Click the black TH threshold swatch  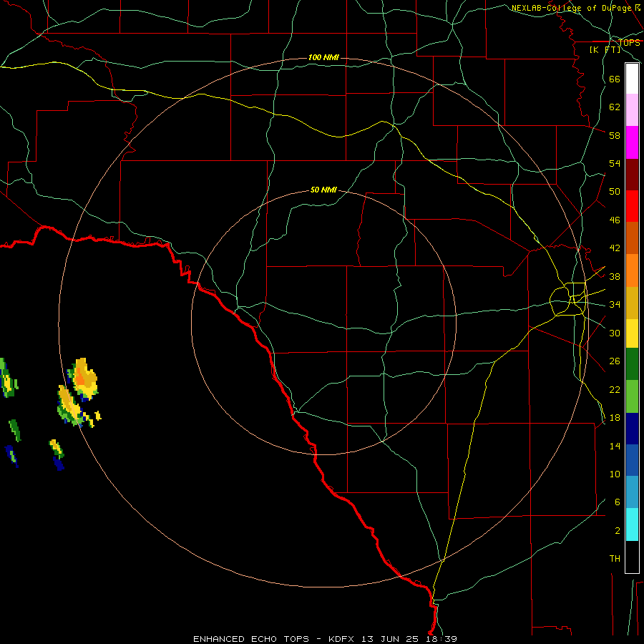coord(632,557)
